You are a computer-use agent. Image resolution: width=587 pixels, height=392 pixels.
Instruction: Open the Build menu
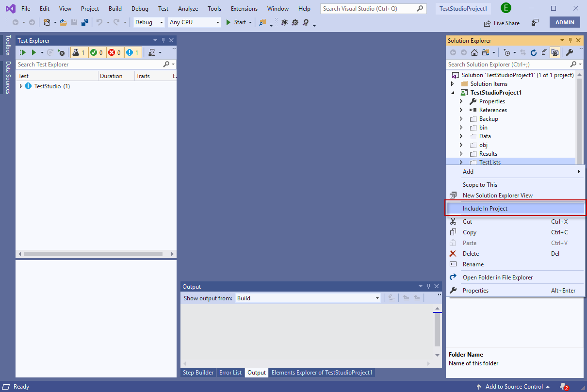[115, 9]
